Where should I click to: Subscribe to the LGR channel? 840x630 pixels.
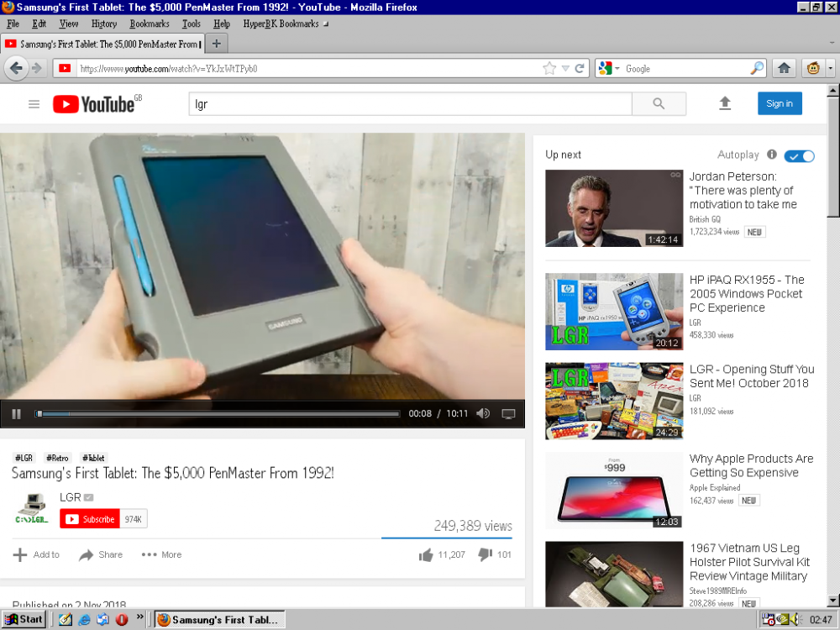point(90,519)
